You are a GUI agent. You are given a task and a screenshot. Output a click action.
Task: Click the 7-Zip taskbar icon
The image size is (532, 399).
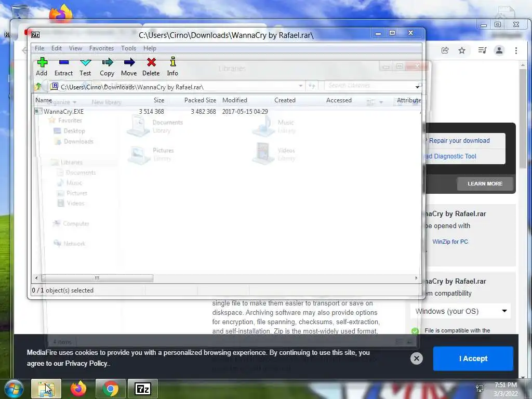coord(142,389)
